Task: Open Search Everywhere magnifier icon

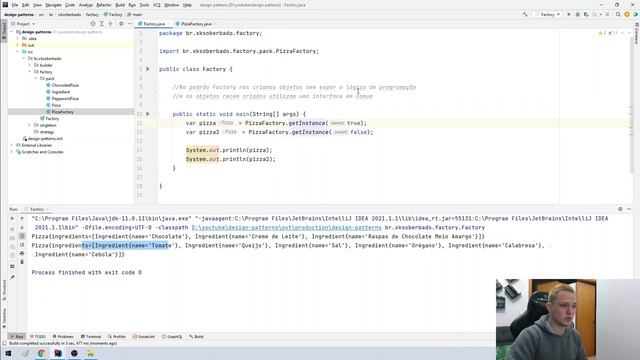Action: point(618,14)
